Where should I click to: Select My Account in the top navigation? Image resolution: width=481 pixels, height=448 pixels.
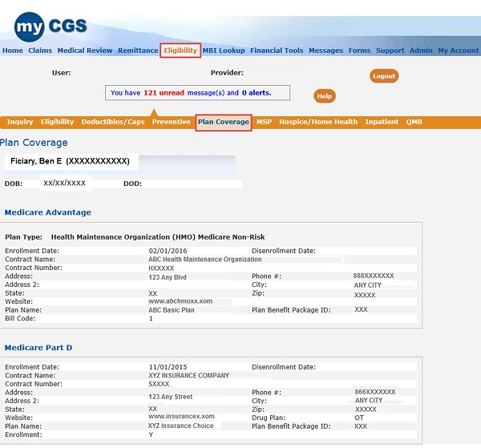[458, 50]
